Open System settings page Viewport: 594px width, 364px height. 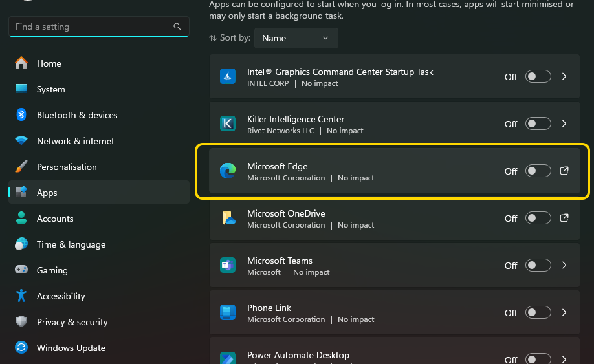(99, 89)
